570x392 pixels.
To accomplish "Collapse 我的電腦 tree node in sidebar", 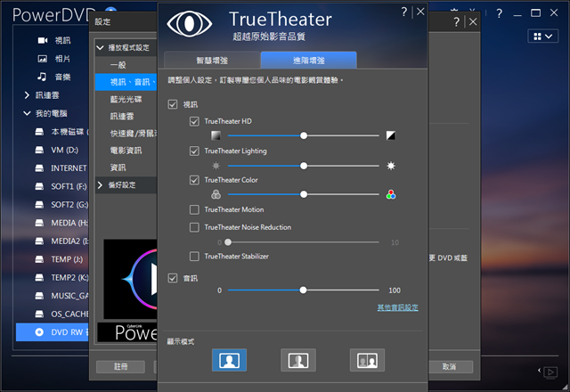I will click(27, 113).
